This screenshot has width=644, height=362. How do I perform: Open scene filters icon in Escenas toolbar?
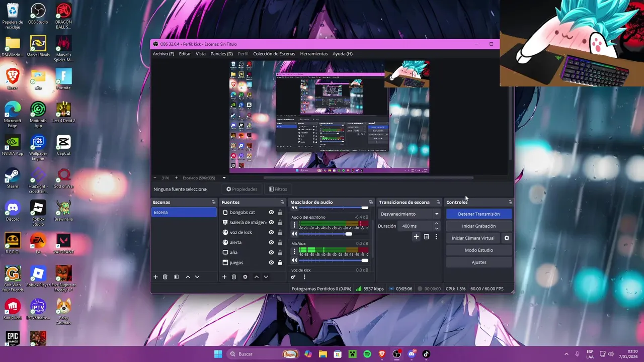point(177,277)
